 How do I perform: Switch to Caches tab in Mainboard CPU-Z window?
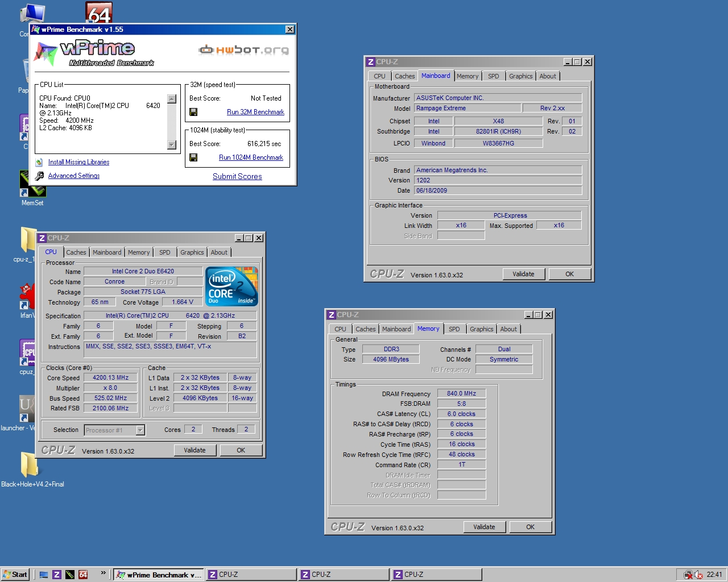pos(404,76)
